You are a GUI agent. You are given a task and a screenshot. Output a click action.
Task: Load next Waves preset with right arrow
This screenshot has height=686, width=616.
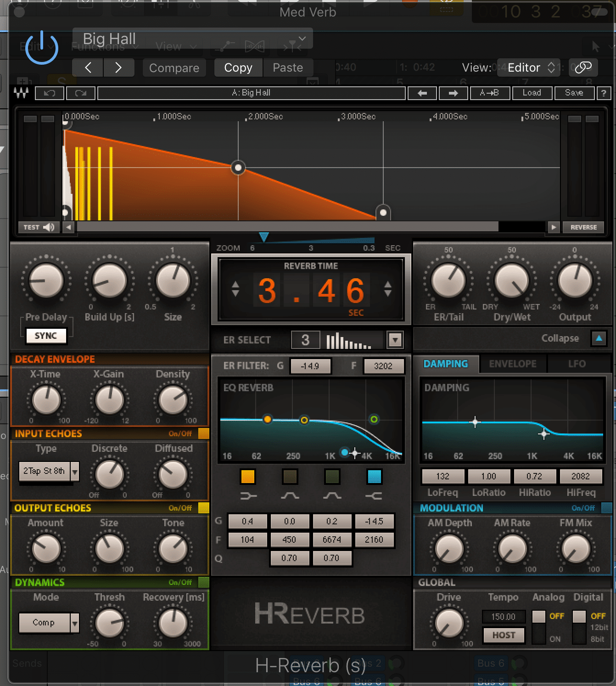454,93
